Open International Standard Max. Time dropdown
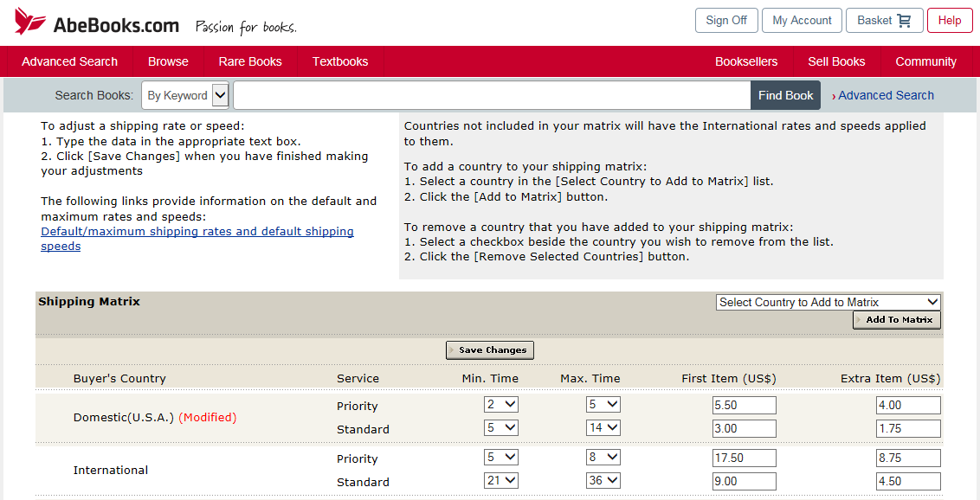 click(x=603, y=481)
